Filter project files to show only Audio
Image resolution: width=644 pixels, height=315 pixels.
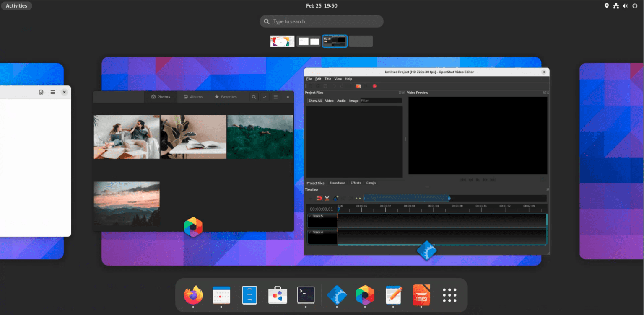[341, 101]
